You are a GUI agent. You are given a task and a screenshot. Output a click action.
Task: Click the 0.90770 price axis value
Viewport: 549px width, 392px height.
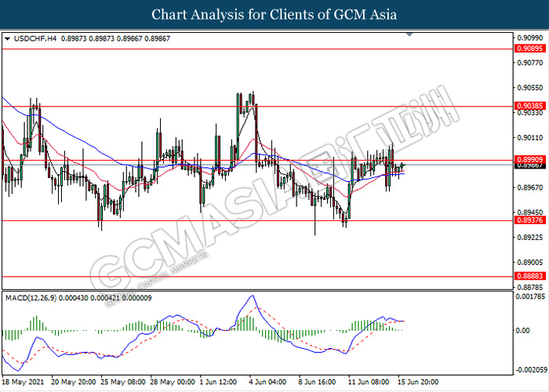coord(530,63)
